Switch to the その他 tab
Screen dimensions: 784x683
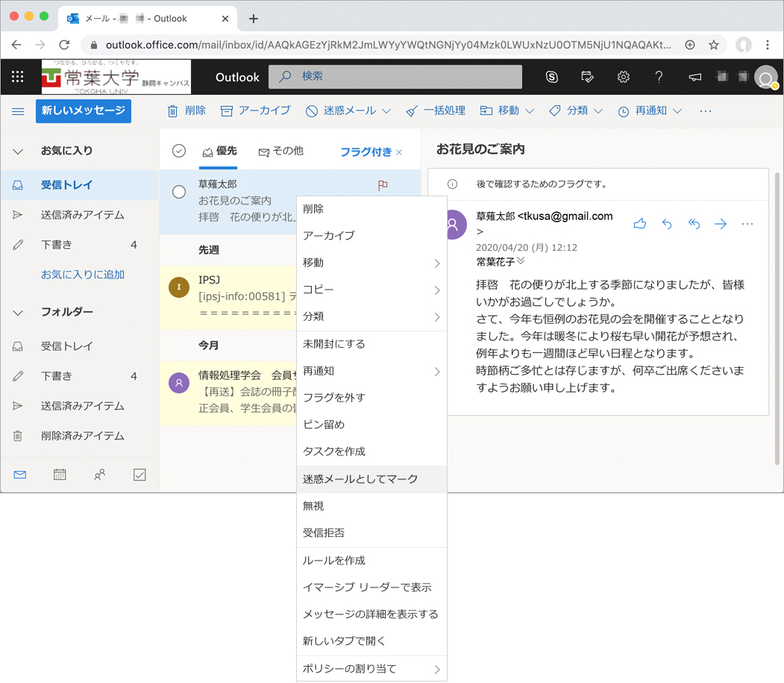point(281,152)
